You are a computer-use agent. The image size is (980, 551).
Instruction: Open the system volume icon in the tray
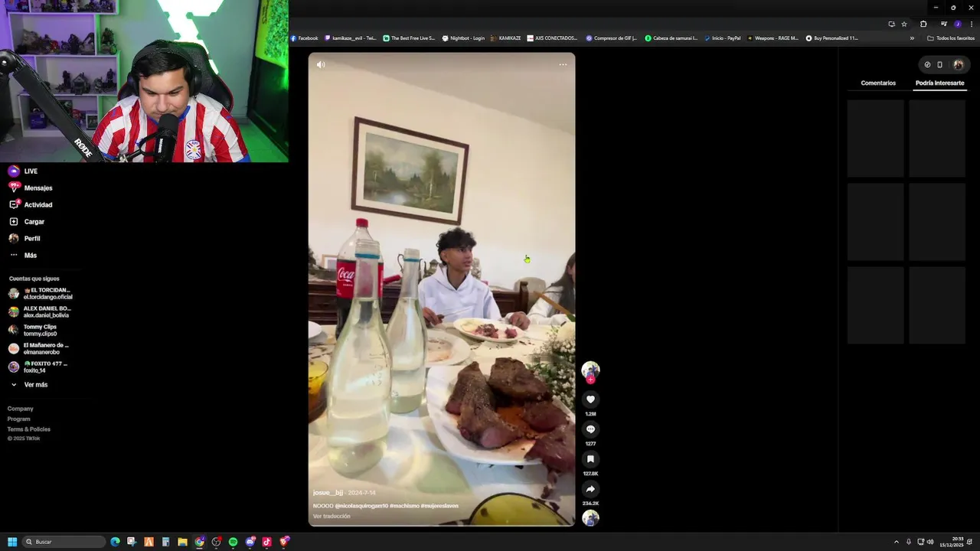(930, 542)
